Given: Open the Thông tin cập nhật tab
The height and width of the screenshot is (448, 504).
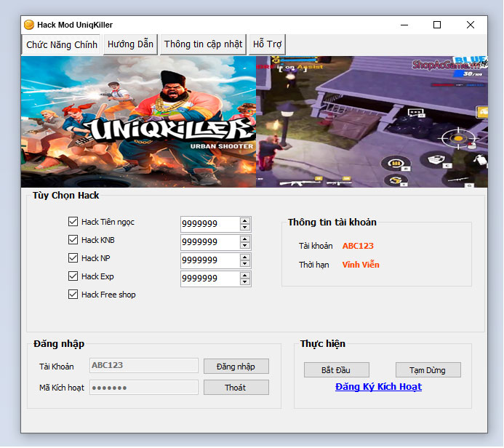Looking at the screenshot, I should tap(203, 44).
